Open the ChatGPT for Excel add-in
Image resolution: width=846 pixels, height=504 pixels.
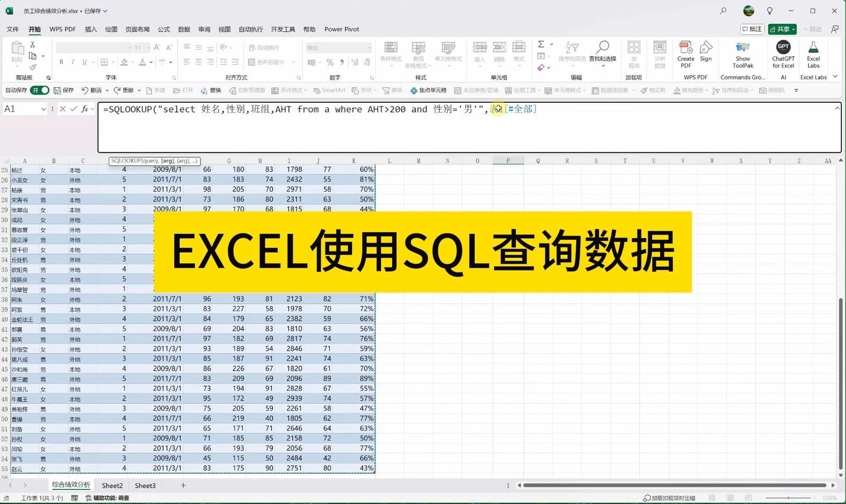783,52
